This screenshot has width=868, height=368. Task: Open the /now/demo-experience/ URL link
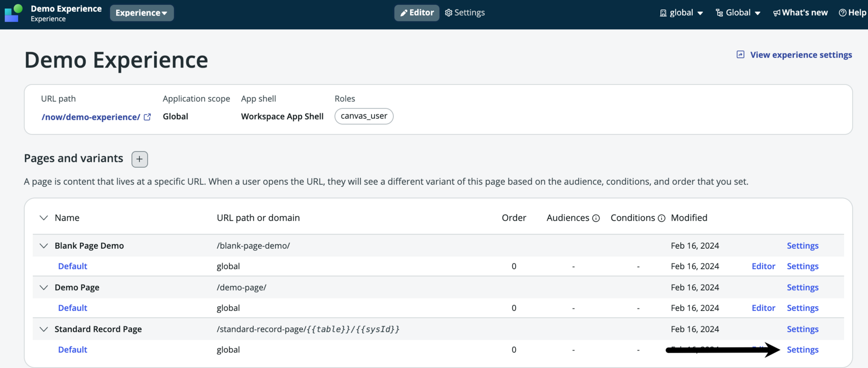pyautogui.click(x=91, y=117)
